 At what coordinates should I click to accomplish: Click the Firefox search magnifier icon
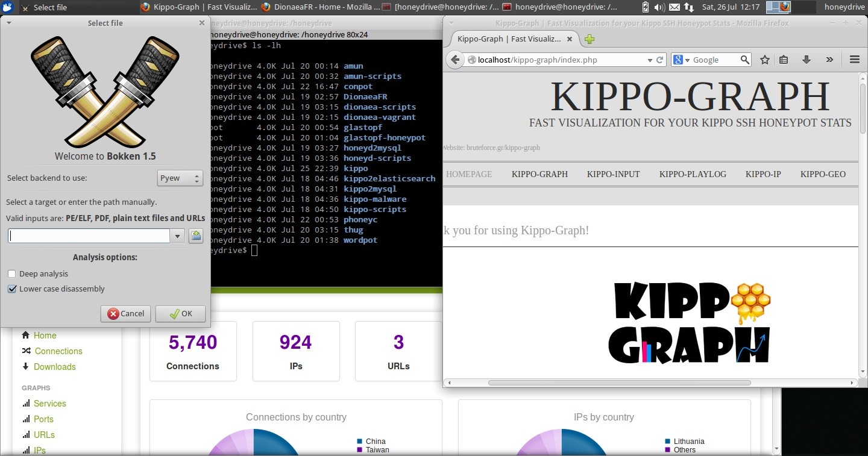tap(745, 60)
